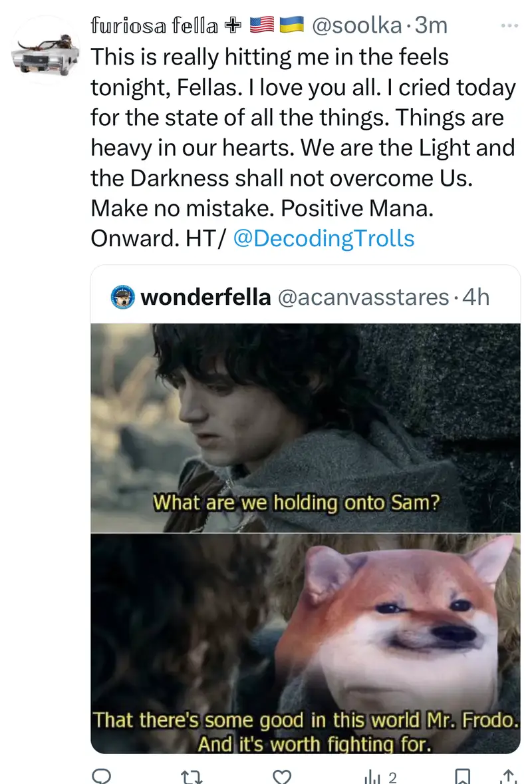Click the 4h quoted tweet timestamp
Image resolution: width=532 pixels, height=784 pixels.
(x=475, y=297)
